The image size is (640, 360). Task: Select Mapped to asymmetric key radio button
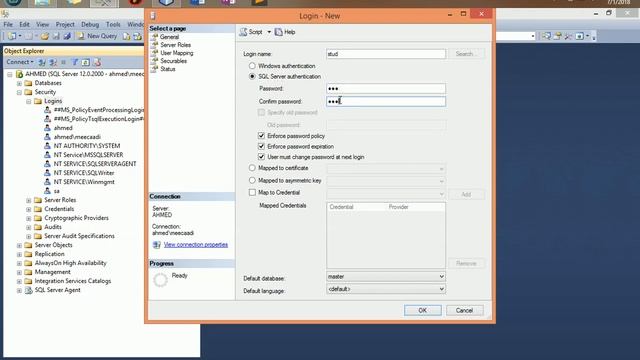[x=252, y=180]
